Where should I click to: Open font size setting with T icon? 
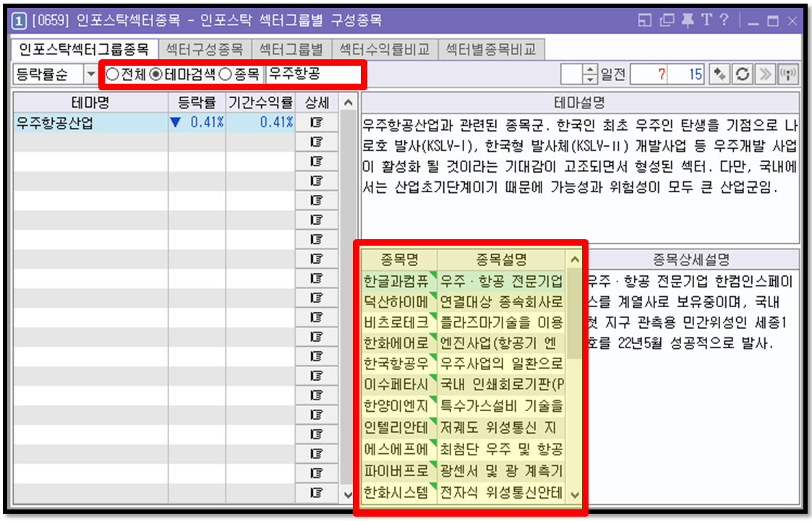tap(706, 20)
